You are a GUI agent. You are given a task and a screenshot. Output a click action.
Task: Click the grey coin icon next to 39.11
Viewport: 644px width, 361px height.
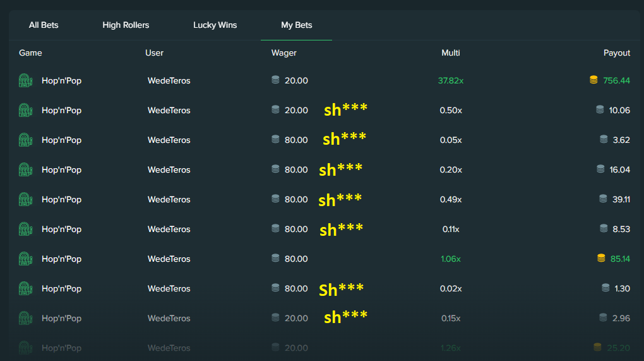[x=603, y=199]
